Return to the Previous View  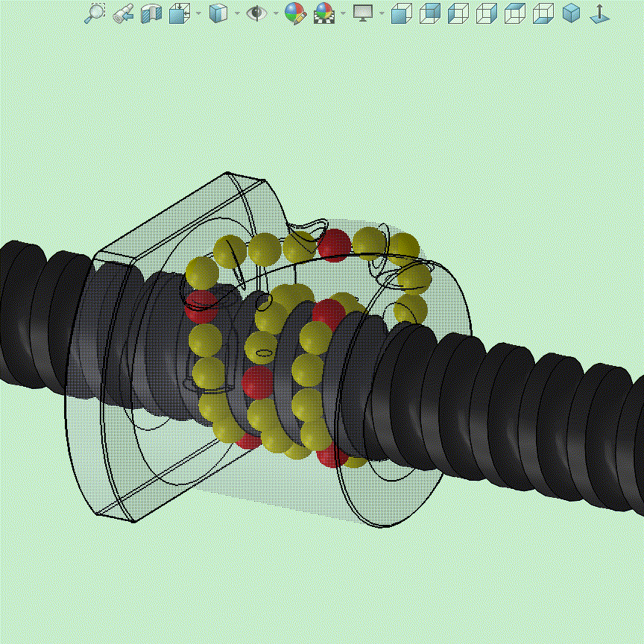coord(124,13)
